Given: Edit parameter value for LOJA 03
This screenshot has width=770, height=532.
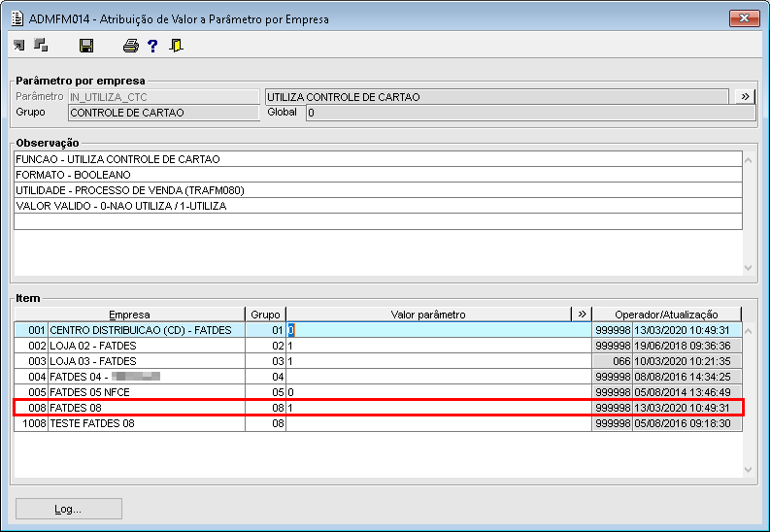Looking at the screenshot, I should point(439,361).
